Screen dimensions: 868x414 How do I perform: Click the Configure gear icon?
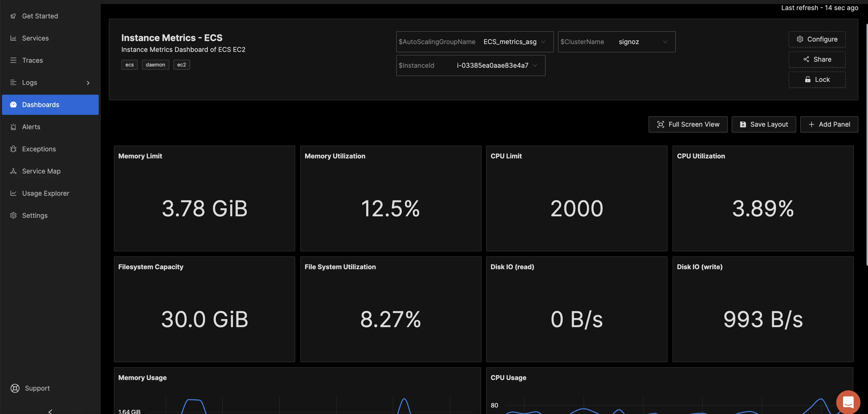pos(799,40)
